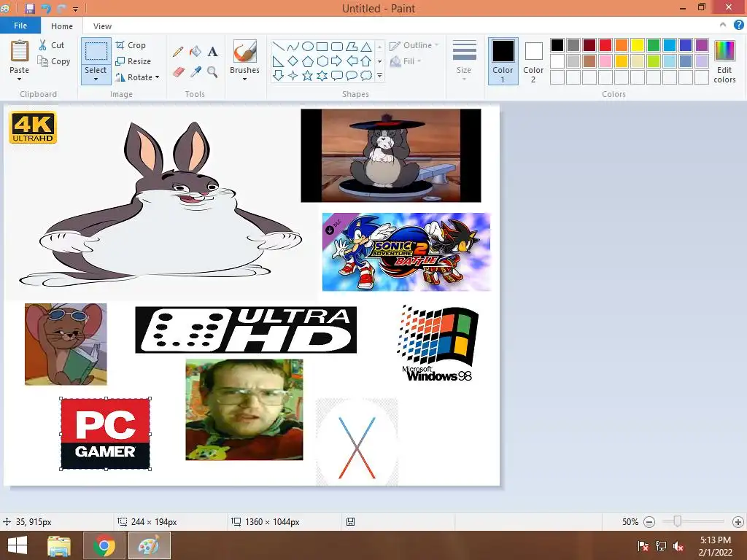The width and height of the screenshot is (747, 560).
Task: Choose the Rectangle shape
Action: click(x=322, y=47)
